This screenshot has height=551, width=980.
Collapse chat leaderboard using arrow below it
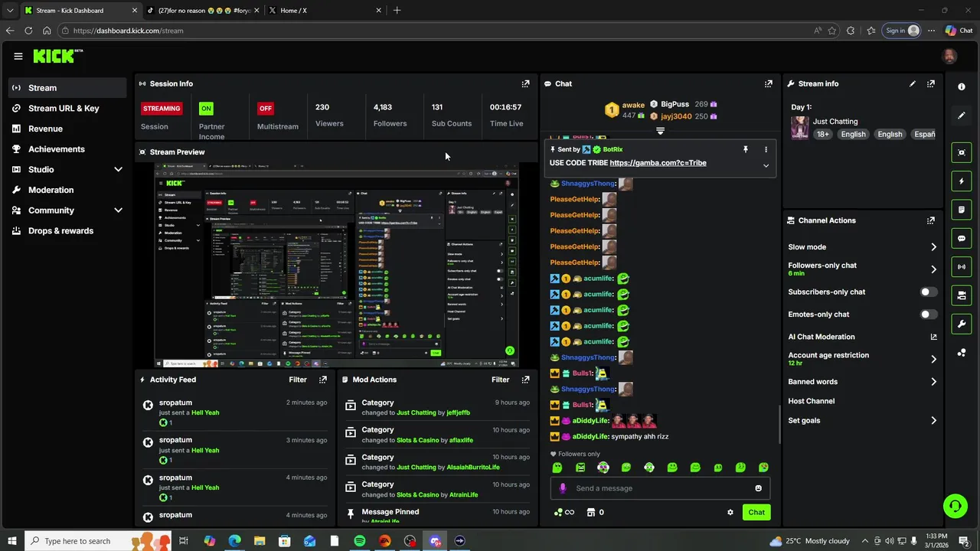pos(660,132)
